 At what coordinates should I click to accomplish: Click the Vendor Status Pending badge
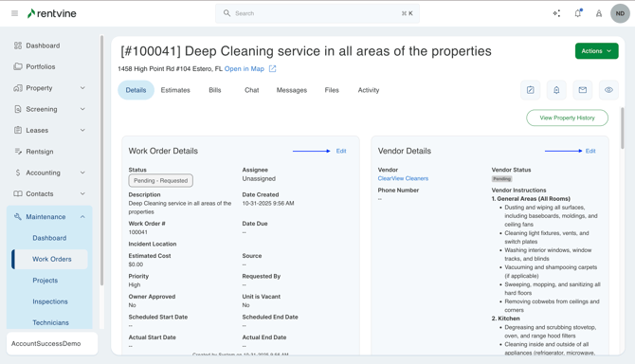tap(501, 178)
